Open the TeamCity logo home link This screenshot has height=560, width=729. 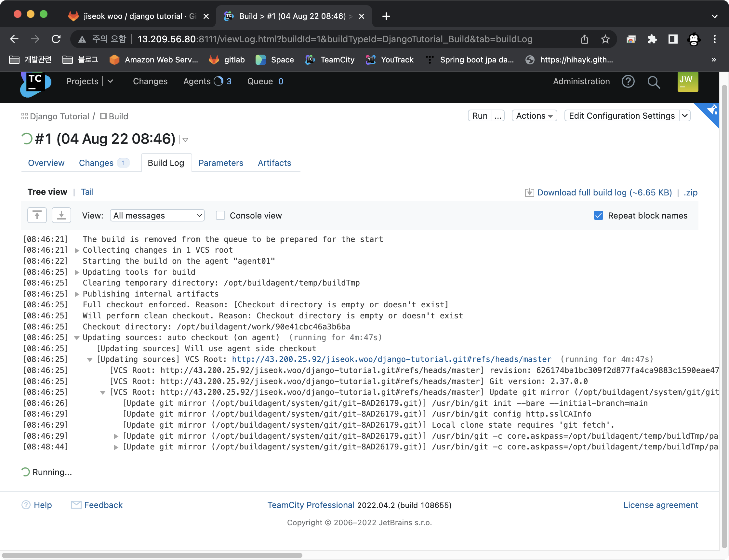(36, 84)
